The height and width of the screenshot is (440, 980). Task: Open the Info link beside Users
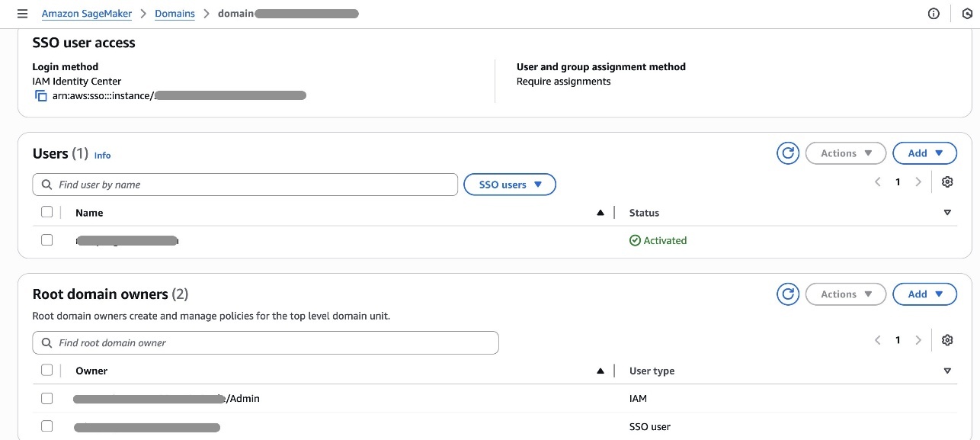(103, 155)
